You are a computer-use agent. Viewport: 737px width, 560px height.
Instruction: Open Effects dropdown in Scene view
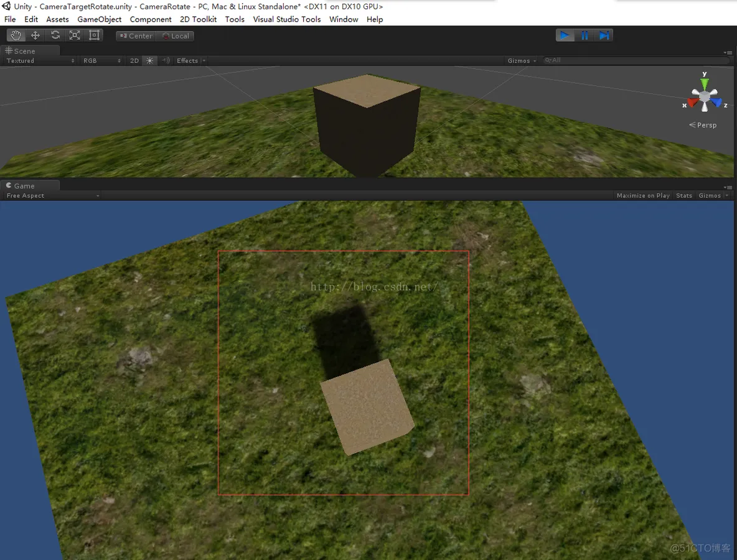click(x=191, y=60)
